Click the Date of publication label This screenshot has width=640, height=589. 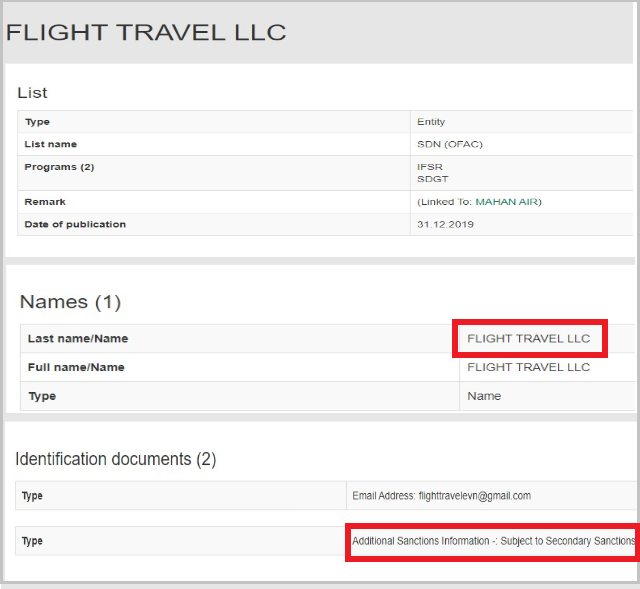point(75,224)
